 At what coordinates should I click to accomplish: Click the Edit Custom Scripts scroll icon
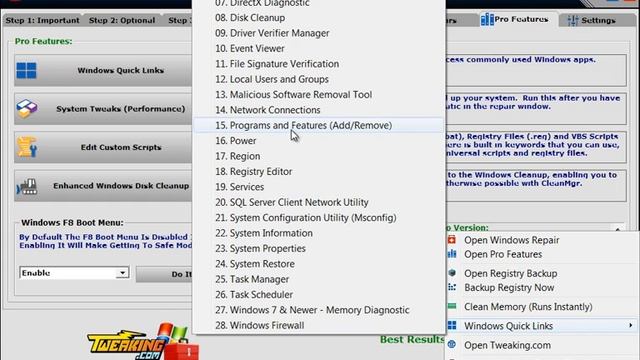click(x=27, y=147)
